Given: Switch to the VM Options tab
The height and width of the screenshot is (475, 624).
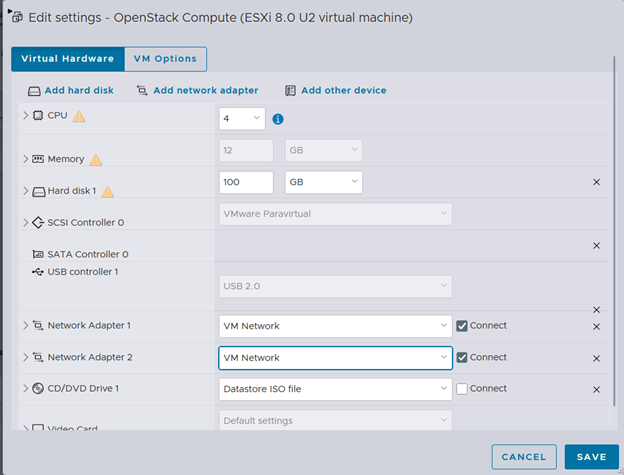Looking at the screenshot, I should pyautogui.click(x=166, y=59).
